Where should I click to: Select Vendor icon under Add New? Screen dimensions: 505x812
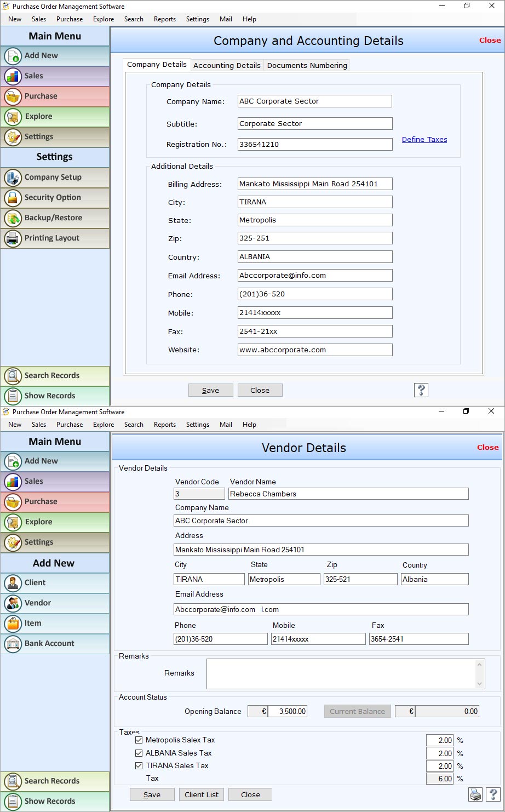tap(13, 603)
